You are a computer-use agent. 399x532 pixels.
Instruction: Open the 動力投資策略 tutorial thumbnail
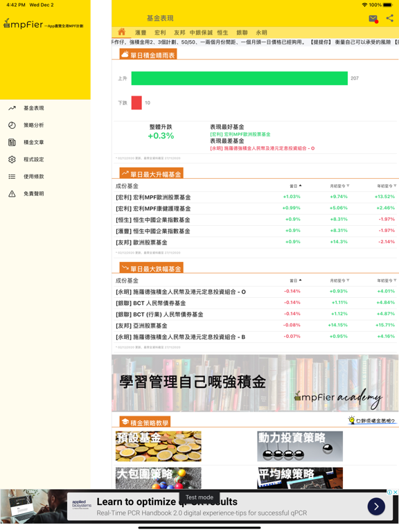[300, 446]
